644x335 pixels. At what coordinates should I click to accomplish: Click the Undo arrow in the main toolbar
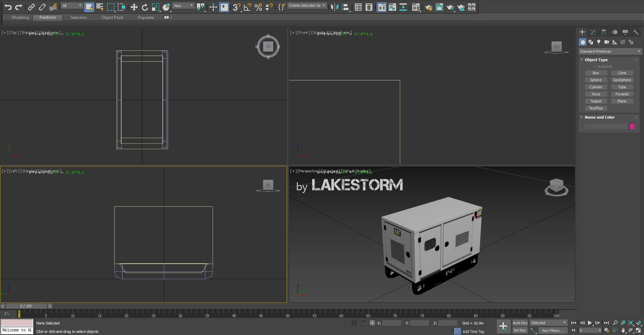point(8,7)
